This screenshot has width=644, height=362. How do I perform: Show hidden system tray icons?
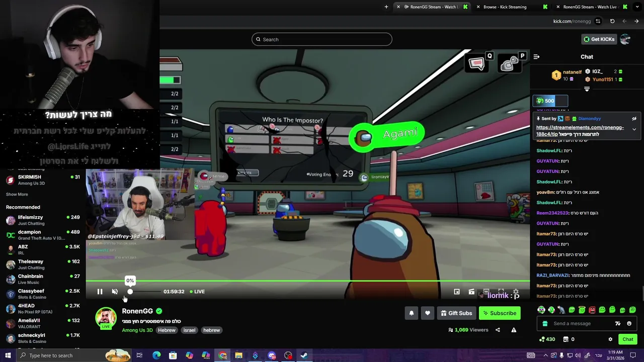(545, 355)
